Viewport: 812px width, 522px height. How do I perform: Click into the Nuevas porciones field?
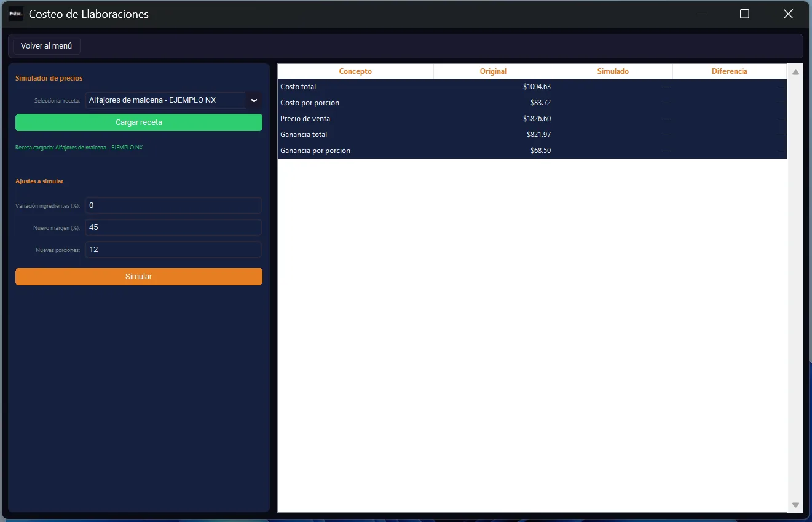click(173, 250)
